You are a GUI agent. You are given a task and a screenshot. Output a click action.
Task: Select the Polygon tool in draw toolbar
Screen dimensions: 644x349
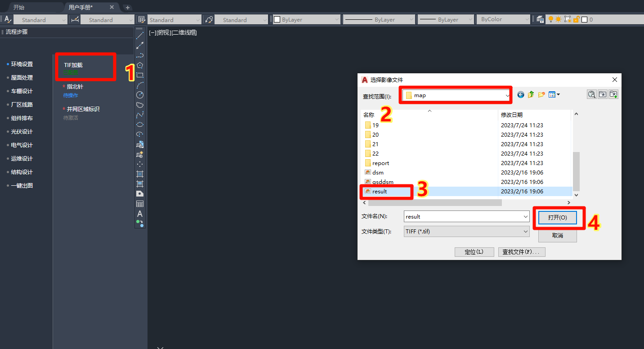140,65
